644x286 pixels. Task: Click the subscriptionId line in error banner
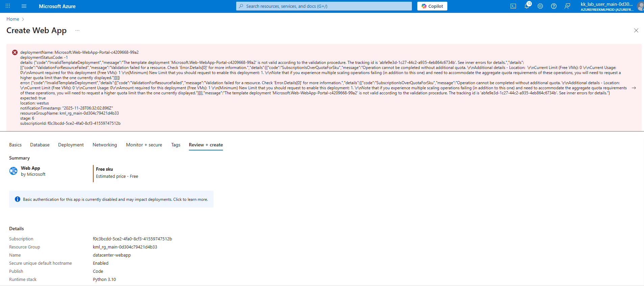[x=70, y=123]
